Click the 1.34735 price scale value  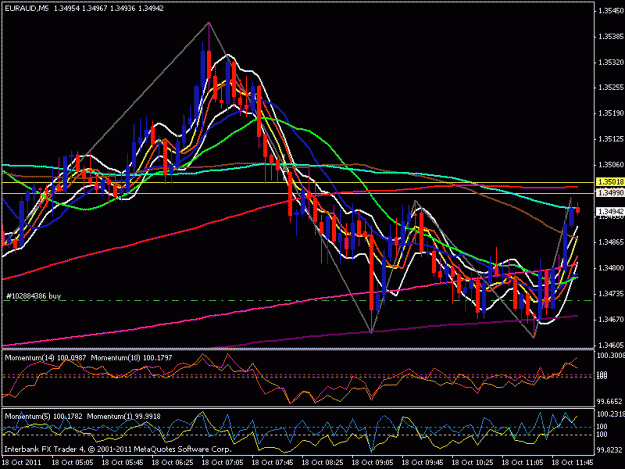pyautogui.click(x=611, y=294)
